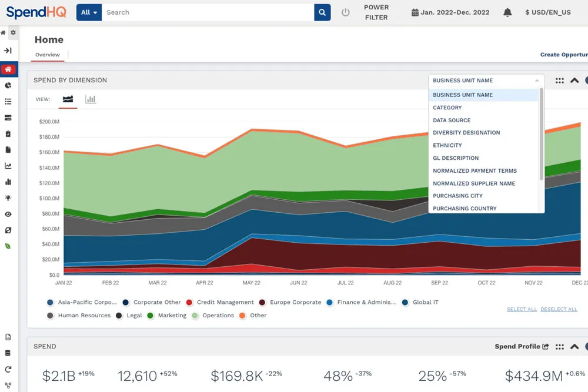Expand the sidebar with the arrow icon
Image resolution: width=588 pixels, height=392 pixels.
[8, 51]
